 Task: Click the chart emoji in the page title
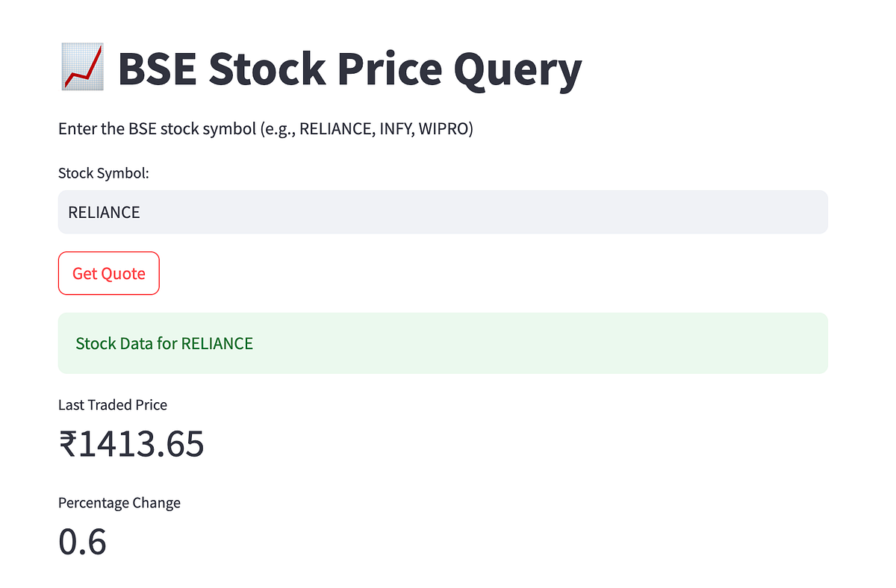tap(81, 68)
